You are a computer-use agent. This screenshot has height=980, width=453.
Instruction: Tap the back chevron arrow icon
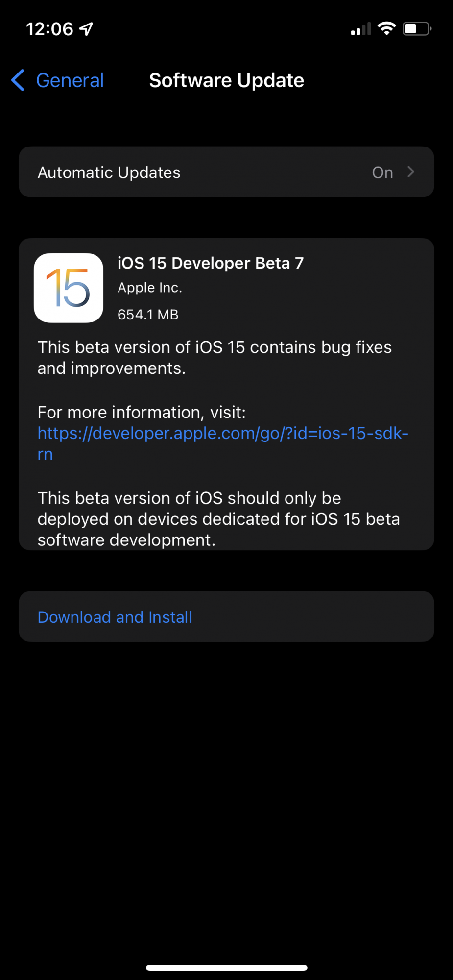(x=18, y=80)
